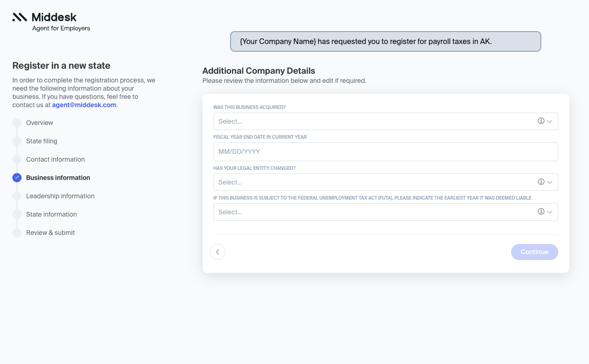Jump to State information step
589x364 pixels.
point(51,214)
